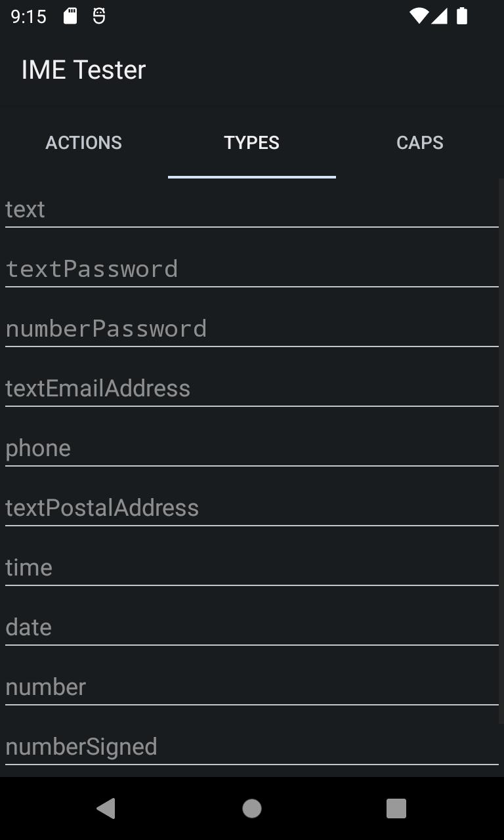Select the TYPES tab
The width and height of the screenshot is (504, 840).
coord(252,143)
